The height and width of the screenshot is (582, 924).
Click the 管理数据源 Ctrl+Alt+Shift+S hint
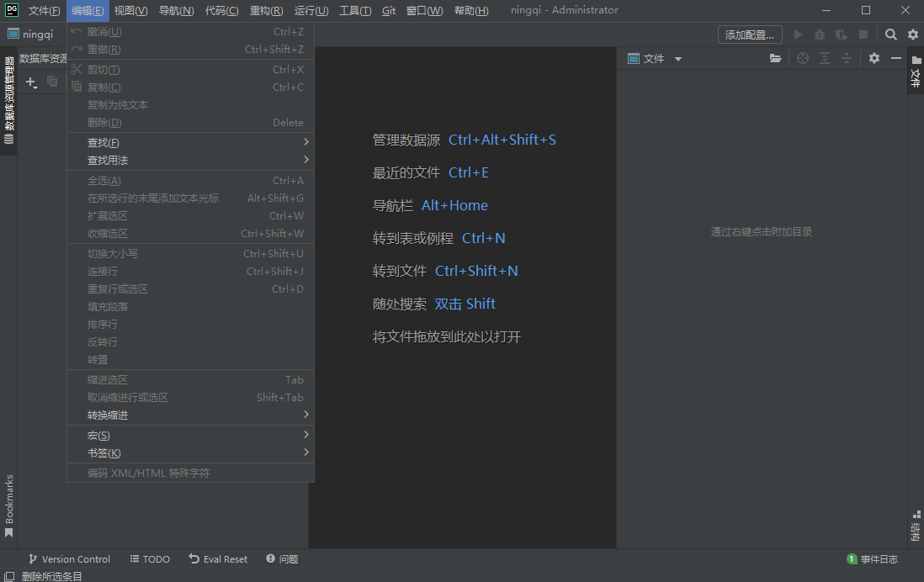tap(465, 140)
